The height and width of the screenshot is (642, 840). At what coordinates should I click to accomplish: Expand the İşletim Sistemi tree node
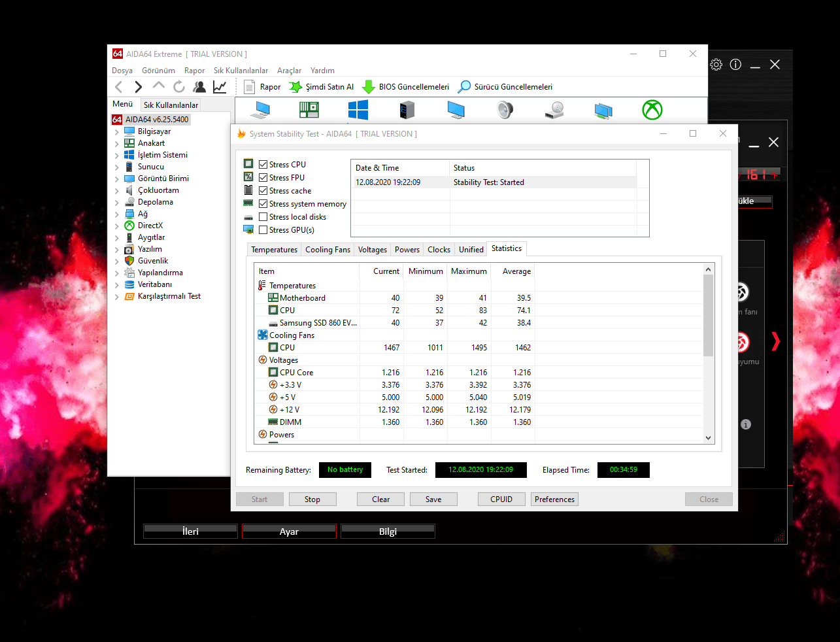pyautogui.click(x=117, y=156)
